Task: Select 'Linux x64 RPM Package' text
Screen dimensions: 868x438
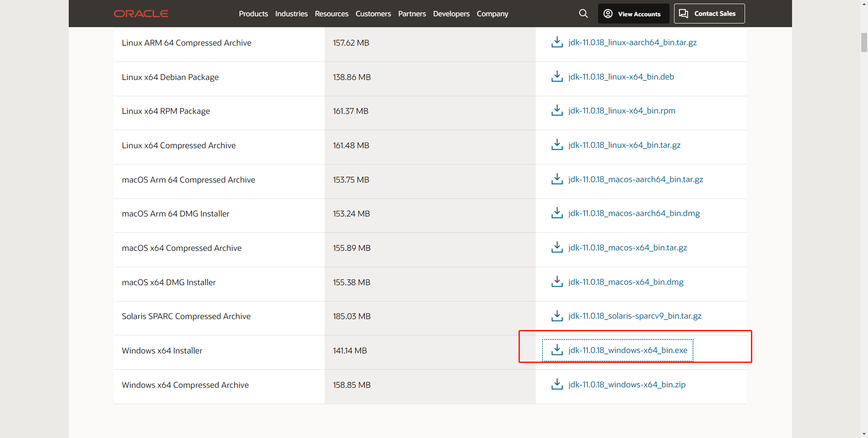Action: tap(166, 111)
